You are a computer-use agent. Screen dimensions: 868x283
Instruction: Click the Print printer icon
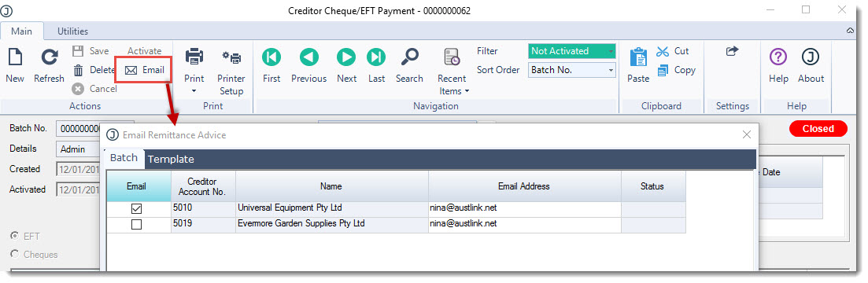coord(194,57)
